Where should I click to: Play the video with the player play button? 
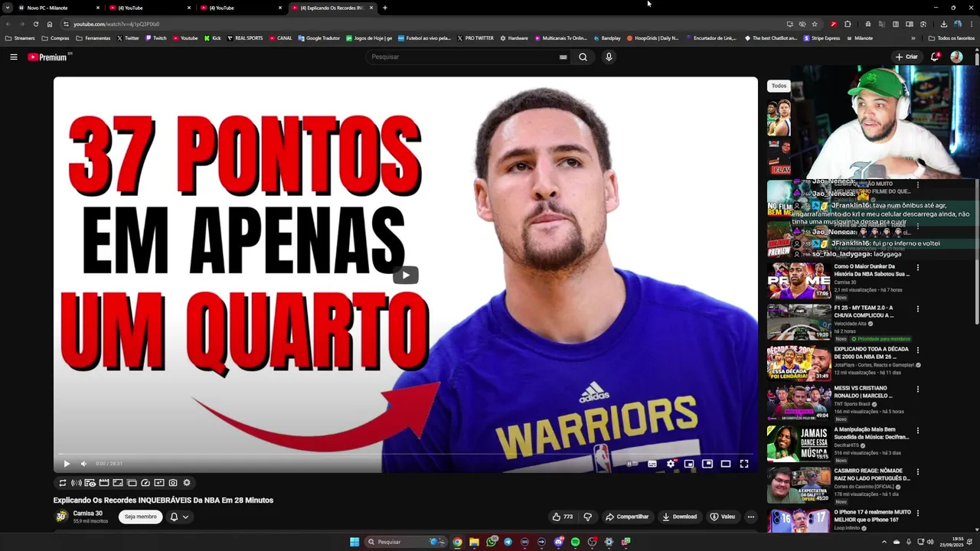pyautogui.click(x=67, y=464)
